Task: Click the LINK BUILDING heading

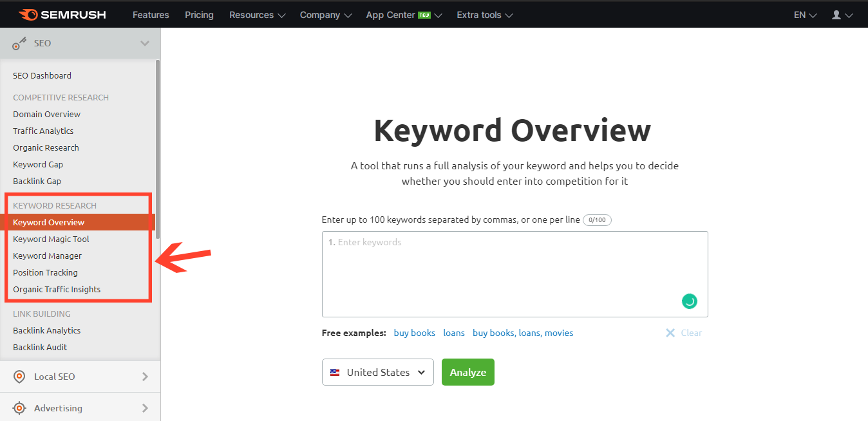Action: point(42,313)
